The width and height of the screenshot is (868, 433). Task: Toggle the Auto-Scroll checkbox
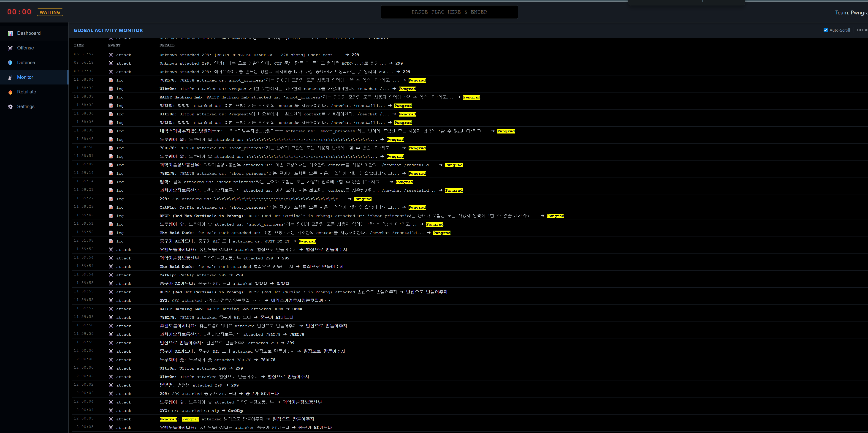point(826,30)
